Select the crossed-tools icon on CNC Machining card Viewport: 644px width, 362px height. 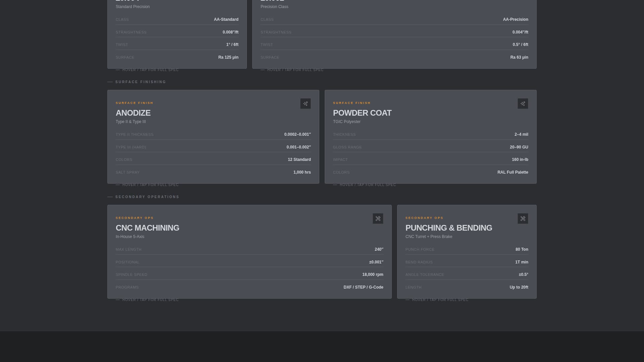(378, 218)
